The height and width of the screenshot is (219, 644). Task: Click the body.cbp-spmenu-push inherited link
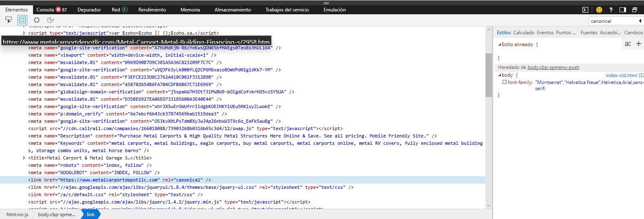point(553,67)
